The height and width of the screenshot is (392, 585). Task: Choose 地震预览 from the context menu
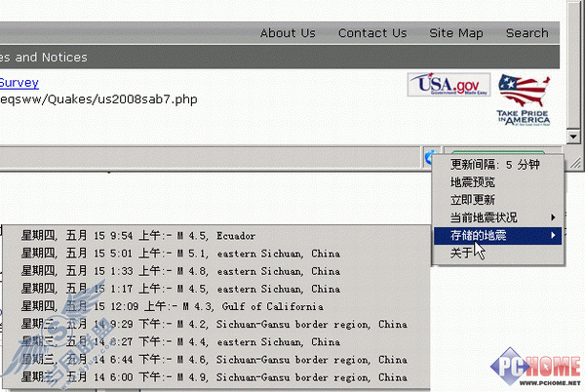[x=498, y=182]
